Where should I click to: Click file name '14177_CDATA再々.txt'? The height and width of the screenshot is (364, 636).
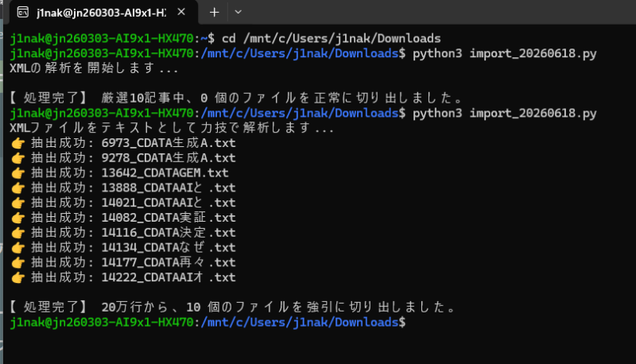pos(169,262)
